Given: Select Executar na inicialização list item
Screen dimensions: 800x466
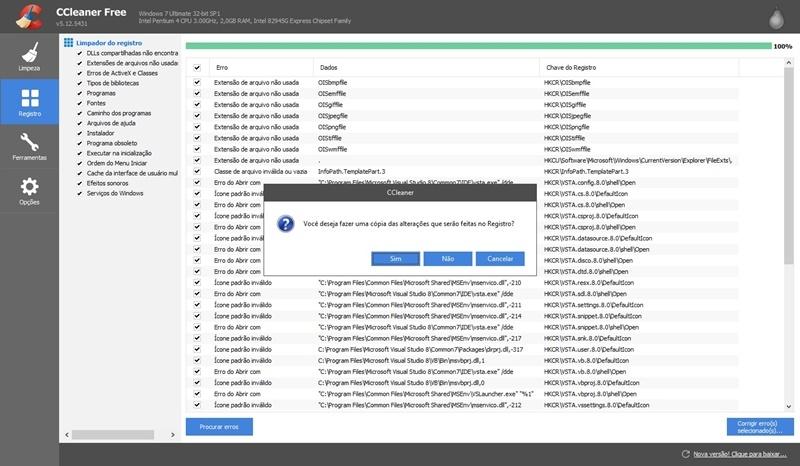Looking at the screenshot, I should (x=119, y=153).
